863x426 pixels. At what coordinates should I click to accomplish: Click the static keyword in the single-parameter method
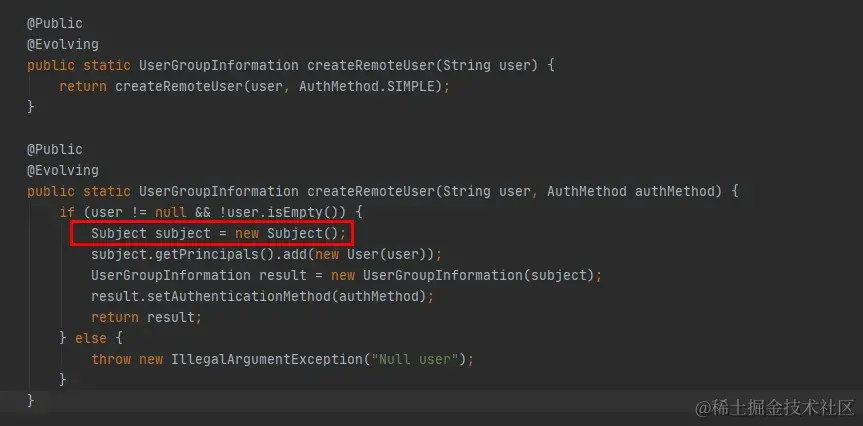[x=107, y=65]
